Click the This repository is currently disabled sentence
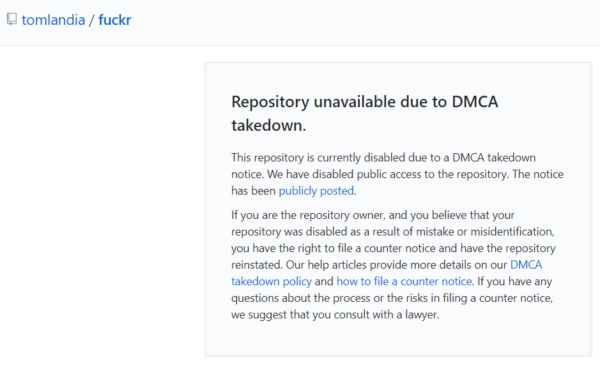This screenshot has width=600, height=365. click(383, 166)
